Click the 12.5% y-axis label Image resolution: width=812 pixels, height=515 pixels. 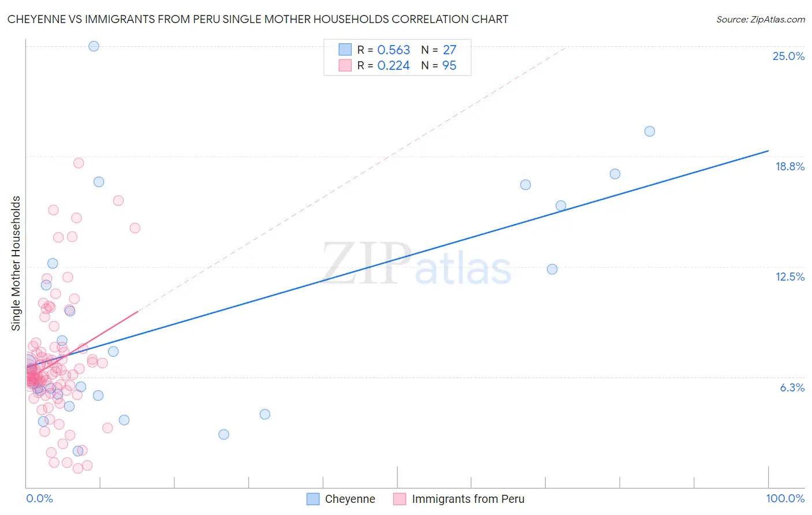(789, 277)
